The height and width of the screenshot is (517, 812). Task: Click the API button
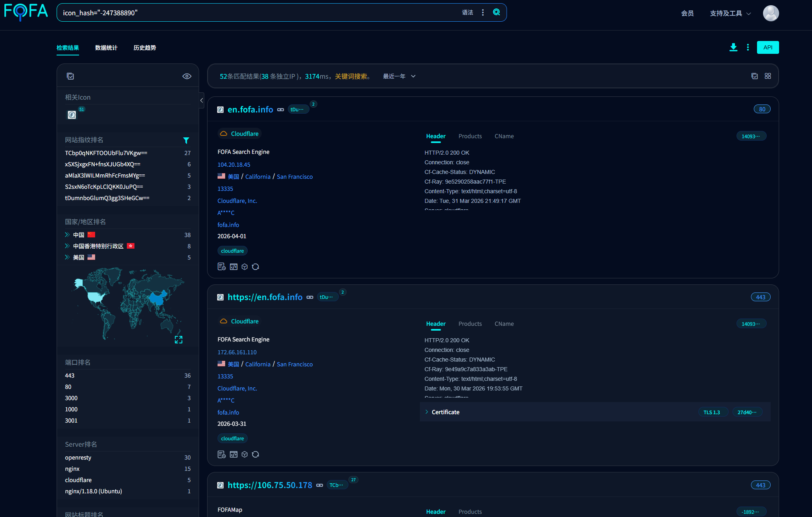tap(768, 47)
